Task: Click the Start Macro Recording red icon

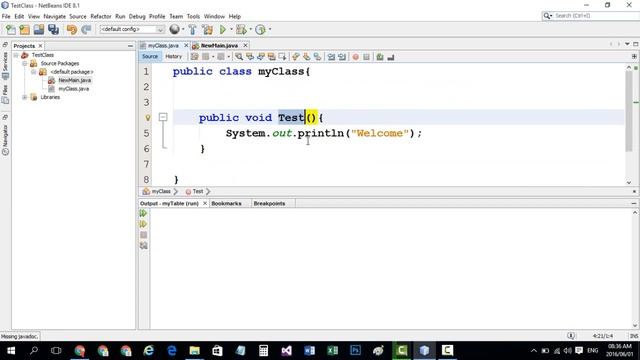Action: point(356,57)
